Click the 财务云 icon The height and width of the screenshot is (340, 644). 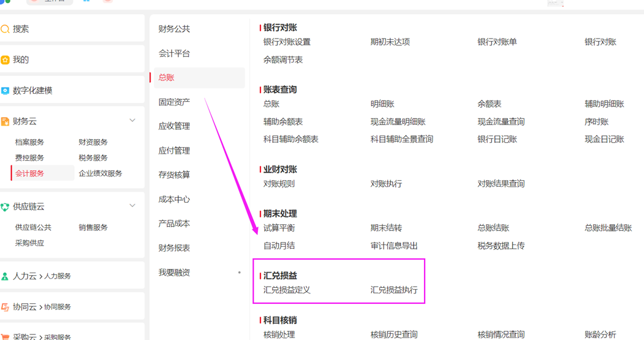pos(5,121)
